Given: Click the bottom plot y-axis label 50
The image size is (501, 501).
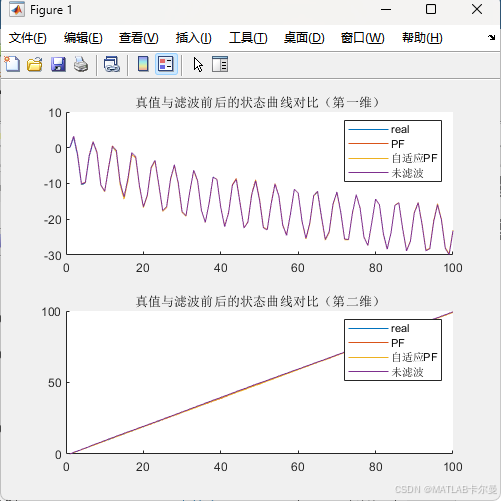Looking at the screenshot, I should coord(55,383).
